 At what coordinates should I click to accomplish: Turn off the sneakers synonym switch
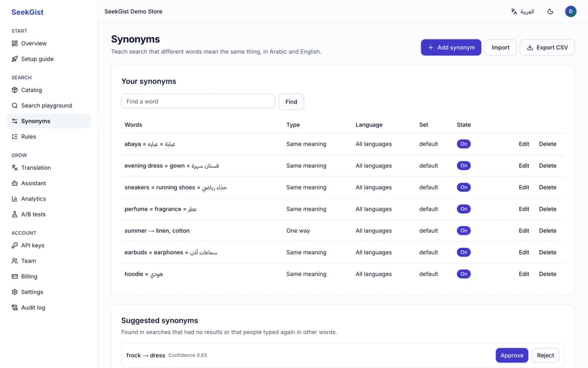pyautogui.click(x=464, y=187)
